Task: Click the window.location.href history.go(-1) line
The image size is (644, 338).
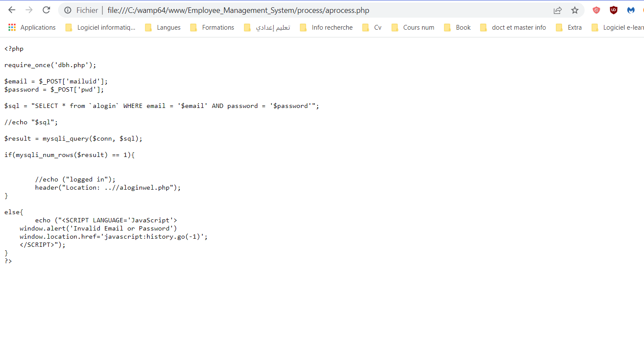Action: [114, 237]
